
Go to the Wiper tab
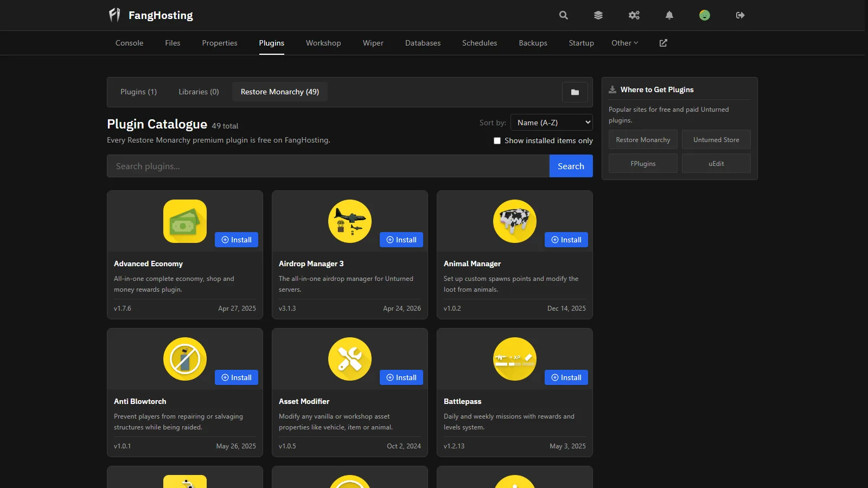(373, 43)
